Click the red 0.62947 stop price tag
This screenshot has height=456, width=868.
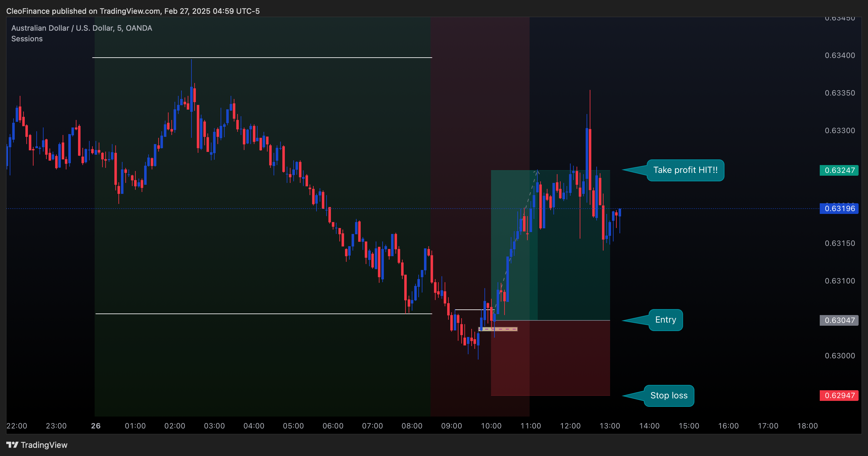(x=839, y=395)
